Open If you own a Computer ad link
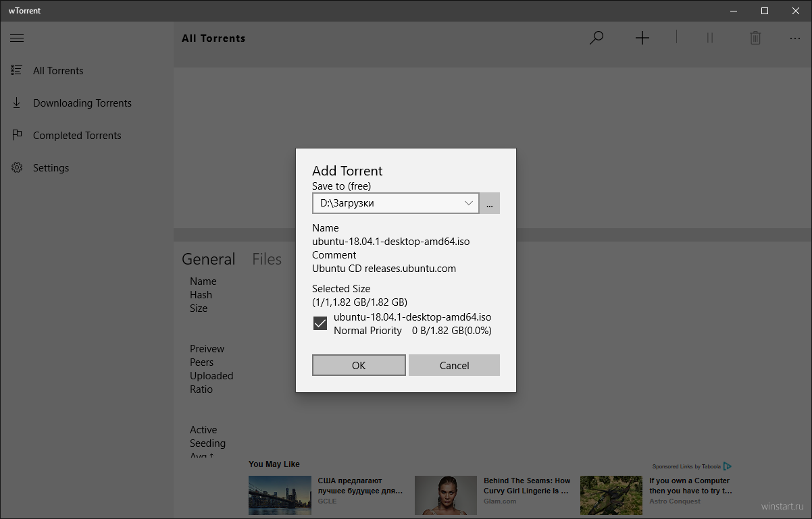This screenshot has width=812, height=519. coord(690,486)
